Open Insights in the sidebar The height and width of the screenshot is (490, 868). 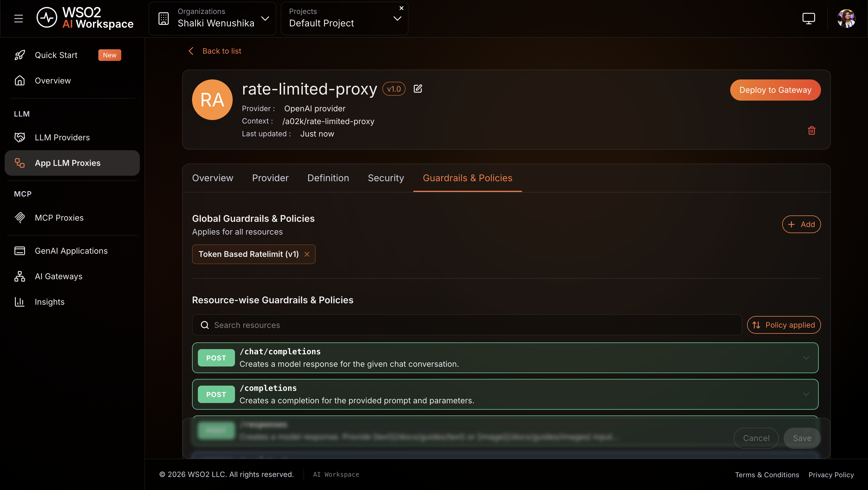[x=50, y=302]
